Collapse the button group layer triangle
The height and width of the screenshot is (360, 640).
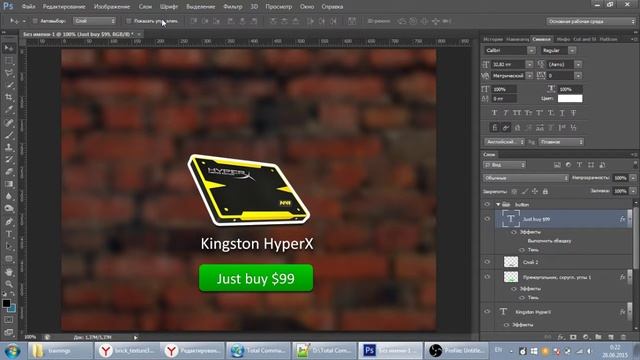point(498,204)
